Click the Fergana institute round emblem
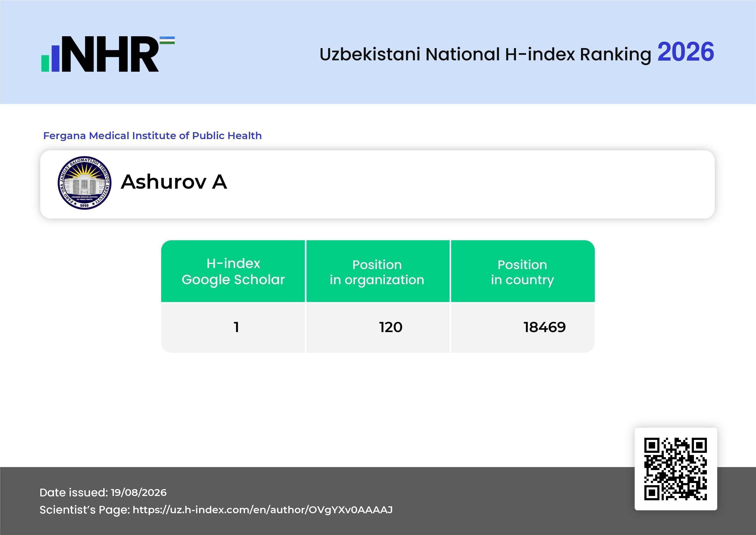 (x=84, y=183)
